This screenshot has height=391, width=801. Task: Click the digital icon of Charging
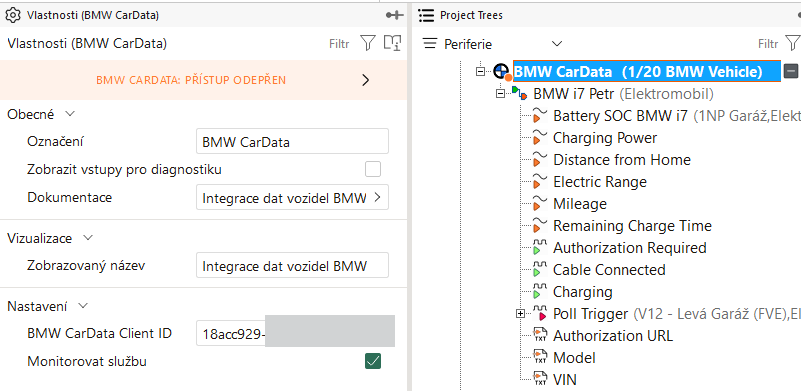point(539,291)
